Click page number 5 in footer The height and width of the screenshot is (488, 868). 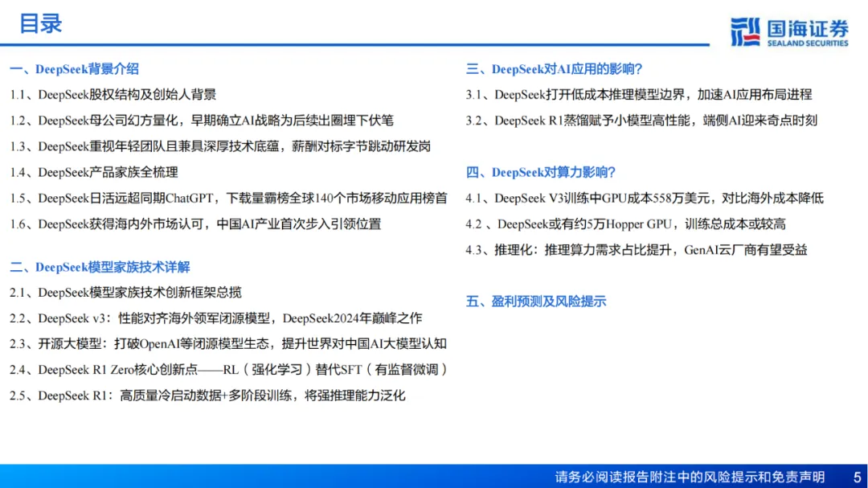pyautogui.click(x=857, y=477)
